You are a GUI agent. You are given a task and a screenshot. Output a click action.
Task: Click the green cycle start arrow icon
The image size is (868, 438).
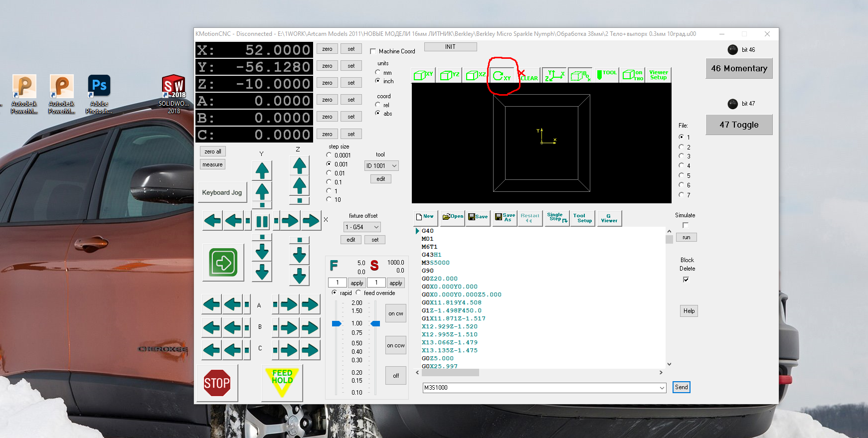(x=223, y=262)
